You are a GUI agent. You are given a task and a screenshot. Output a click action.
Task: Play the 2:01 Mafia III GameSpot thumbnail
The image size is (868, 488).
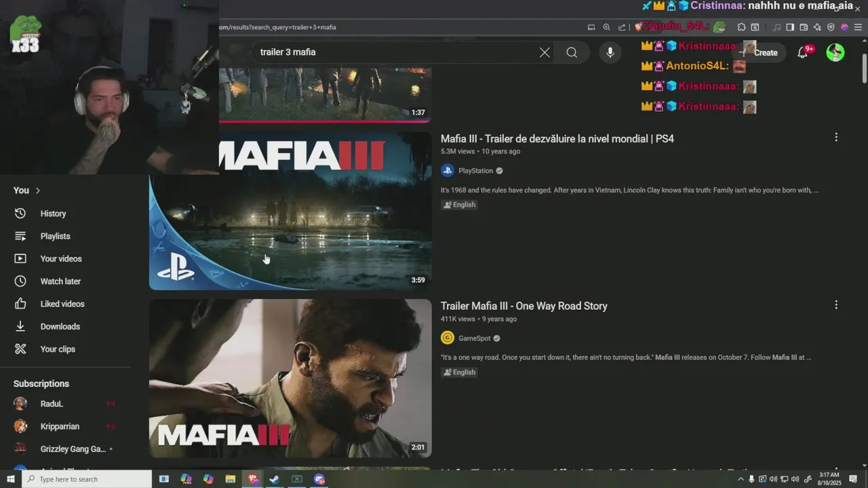290,378
